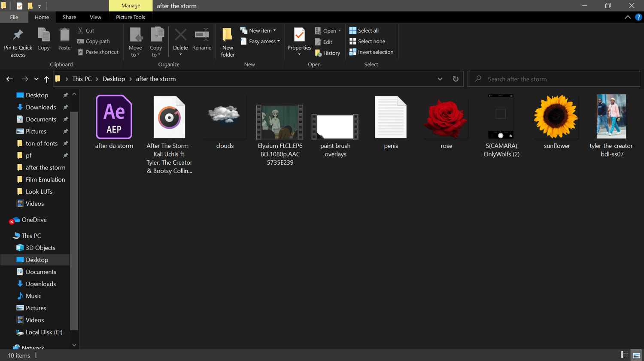Viewport: 644px width, 361px height.
Task: Collapse the ribbon with the chevron
Action: pos(628,17)
